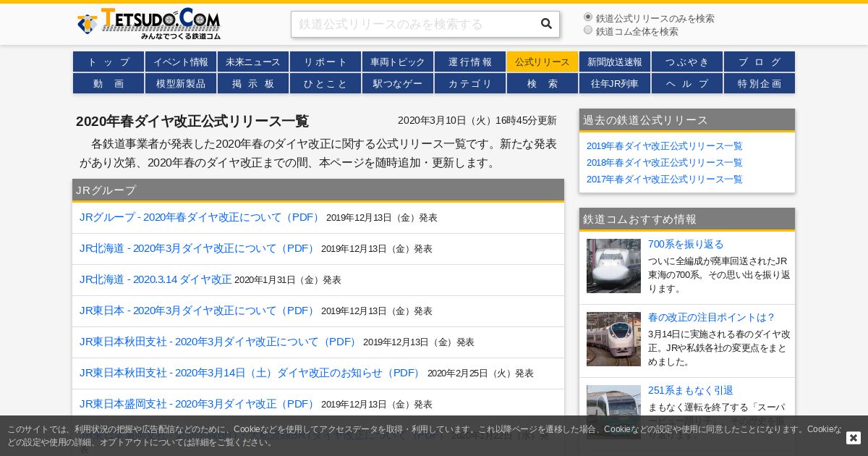Click 2020年2月25日（火）発表 date text
Viewport: 868px width, 456px height.
(480, 373)
